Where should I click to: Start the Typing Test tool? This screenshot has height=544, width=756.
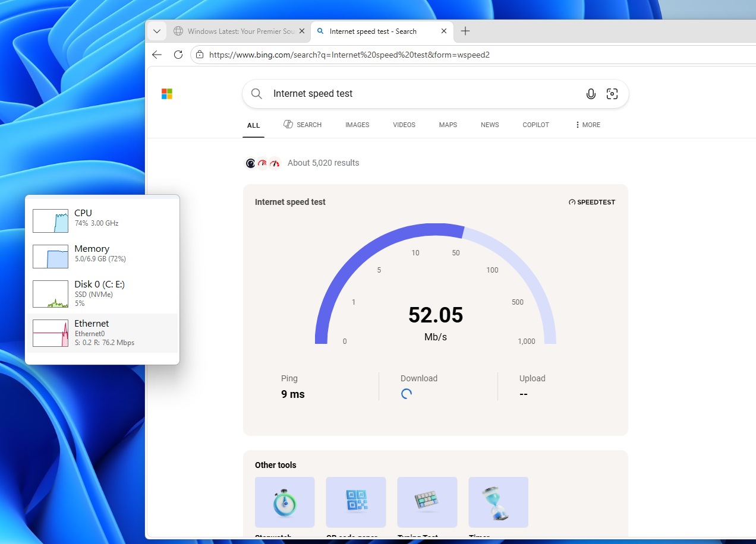pos(427,502)
